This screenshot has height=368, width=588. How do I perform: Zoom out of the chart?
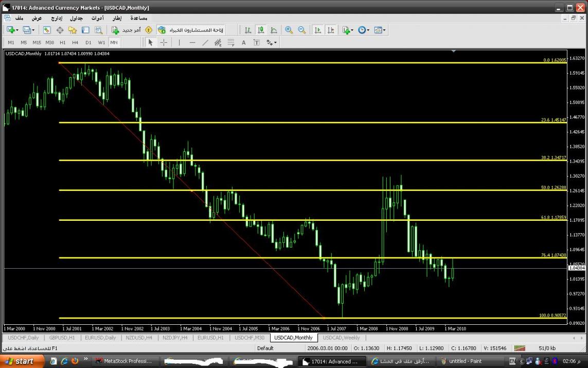(301, 30)
